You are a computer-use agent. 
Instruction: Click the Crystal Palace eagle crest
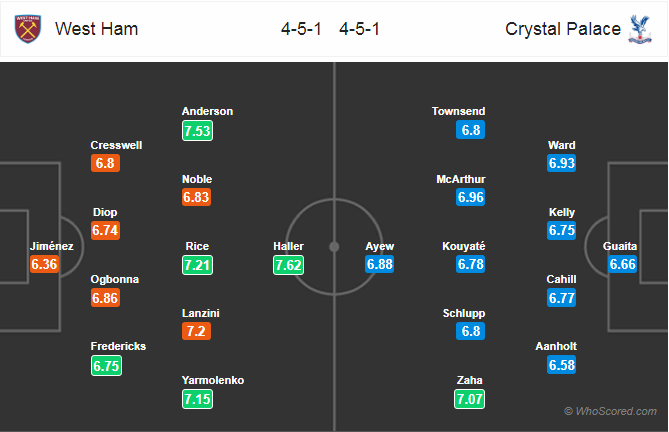(x=640, y=29)
